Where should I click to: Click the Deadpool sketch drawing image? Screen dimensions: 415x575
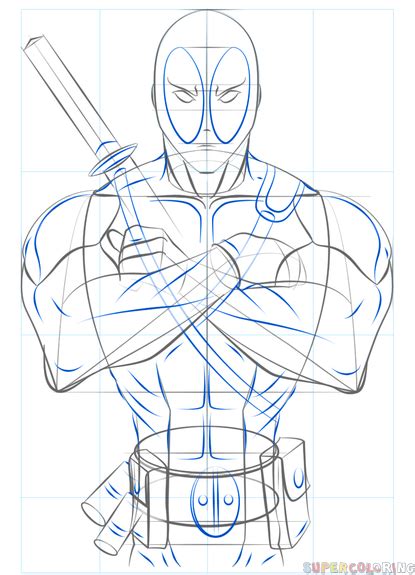(x=208, y=288)
